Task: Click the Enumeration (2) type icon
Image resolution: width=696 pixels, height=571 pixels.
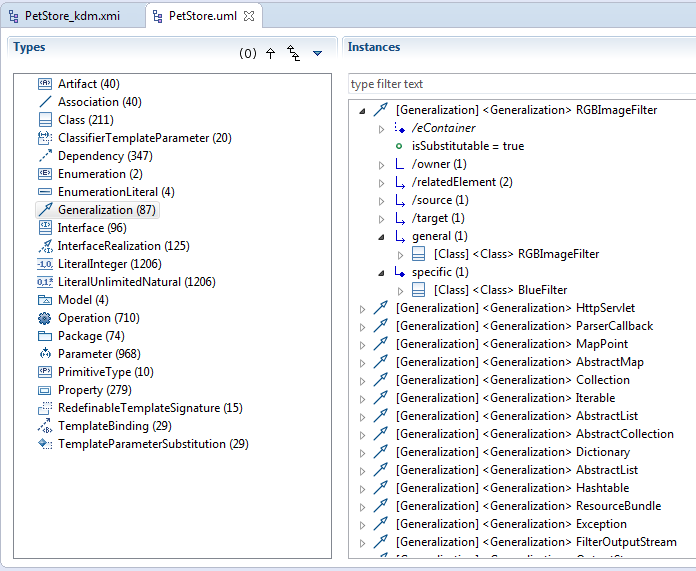Action: click(x=45, y=174)
